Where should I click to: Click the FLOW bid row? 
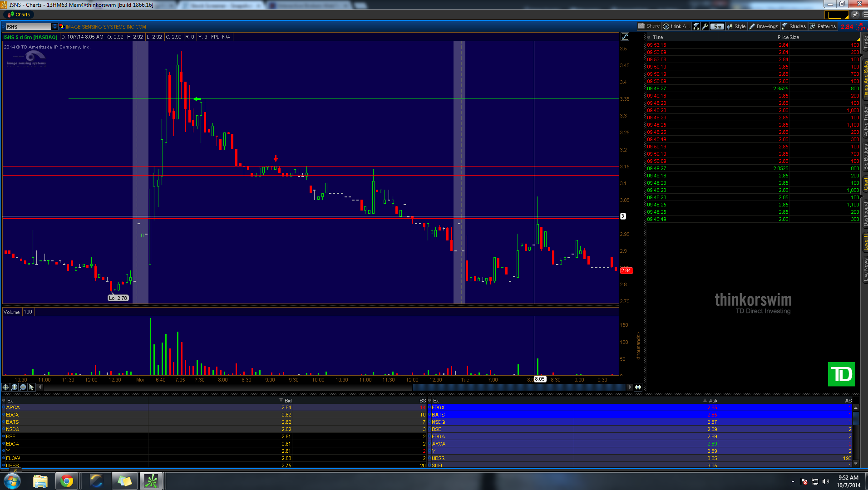(214, 458)
